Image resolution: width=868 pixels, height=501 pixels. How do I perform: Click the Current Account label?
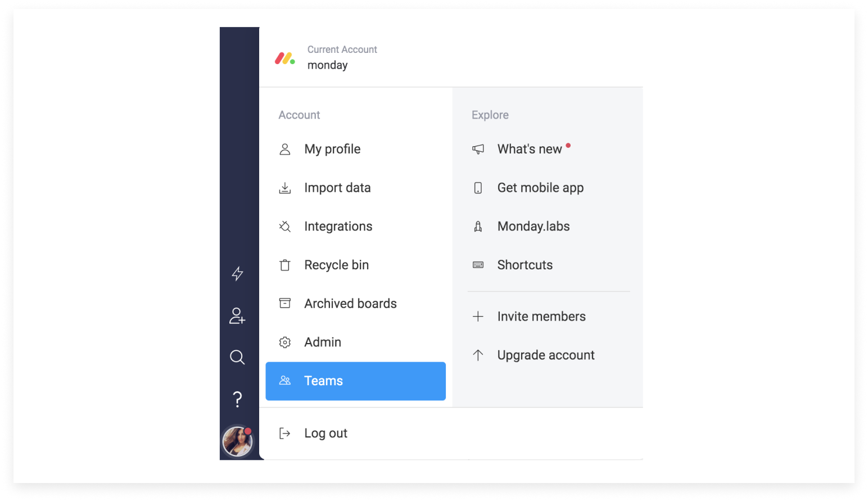click(x=342, y=49)
